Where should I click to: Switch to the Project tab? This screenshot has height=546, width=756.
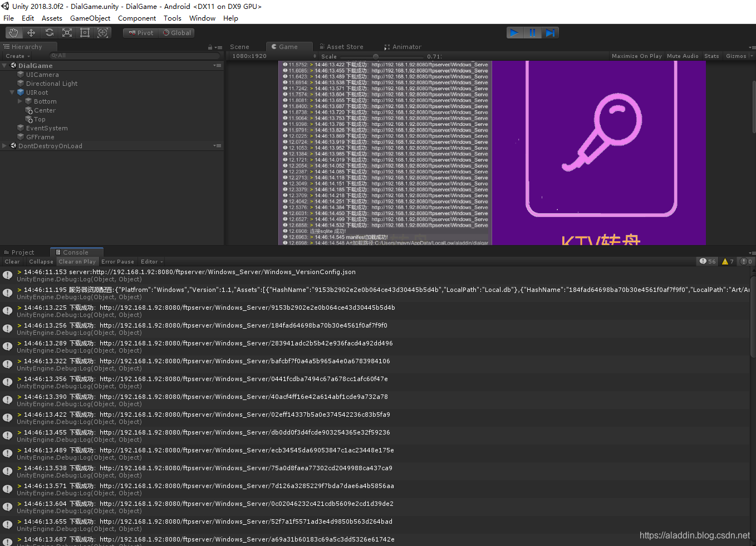pyautogui.click(x=19, y=252)
